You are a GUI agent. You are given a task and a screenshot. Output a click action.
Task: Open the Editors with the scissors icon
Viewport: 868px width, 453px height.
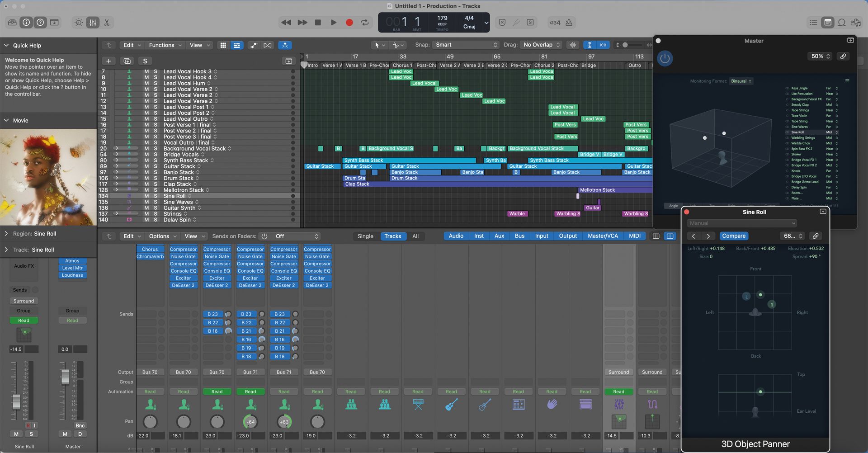pyautogui.click(x=107, y=22)
